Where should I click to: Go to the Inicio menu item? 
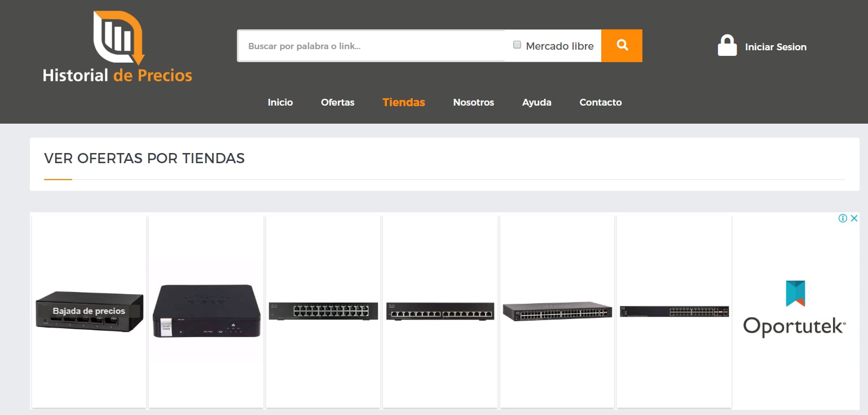pos(280,102)
